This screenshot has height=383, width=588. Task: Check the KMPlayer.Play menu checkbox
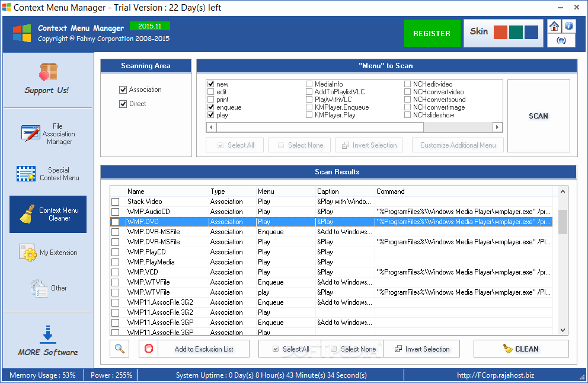tap(309, 115)
